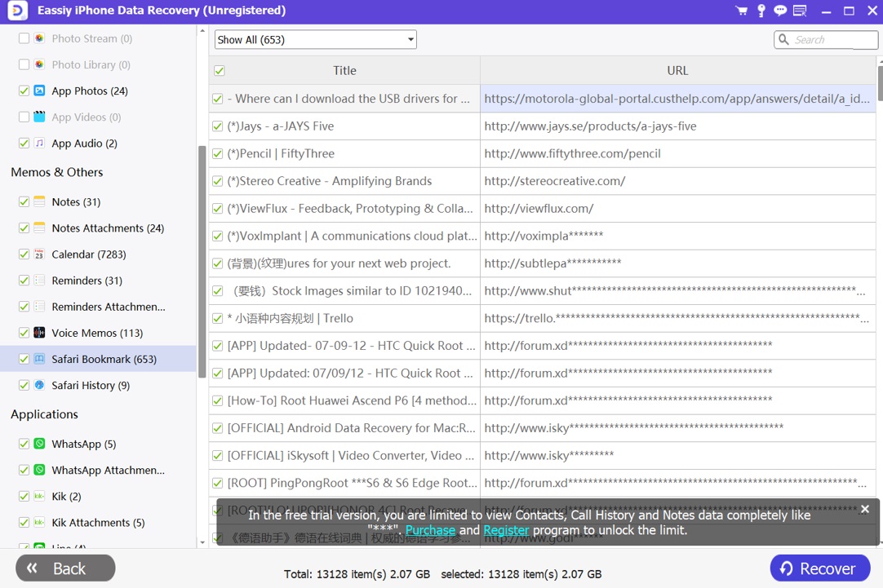
Task: Click the Voice Memos icon
Action: tap(39, 333)
